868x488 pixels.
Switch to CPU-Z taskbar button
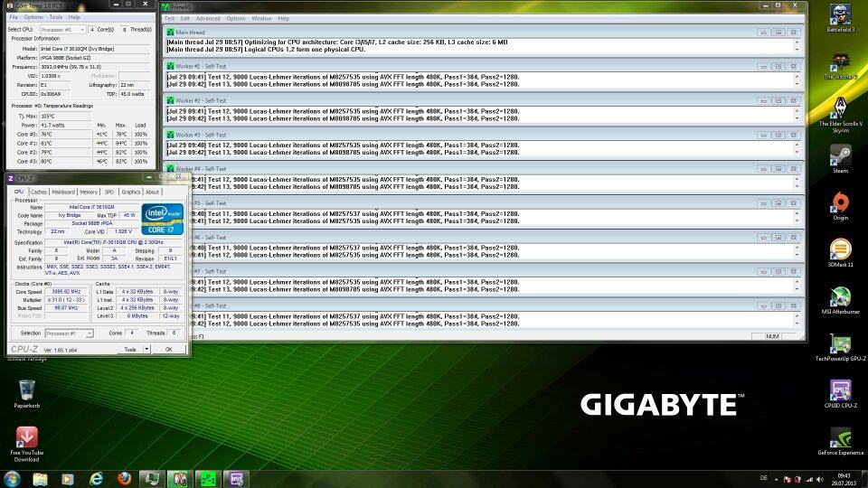pos(236,479)
